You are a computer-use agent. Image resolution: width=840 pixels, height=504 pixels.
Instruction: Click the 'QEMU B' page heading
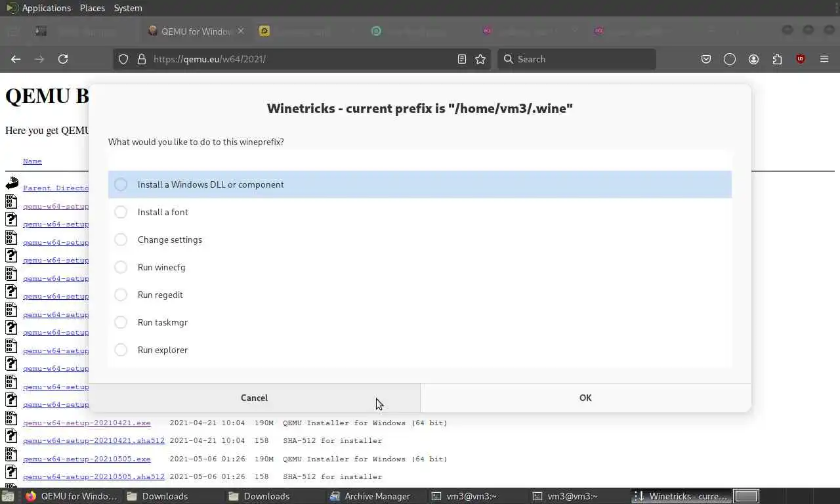(47, 96)
